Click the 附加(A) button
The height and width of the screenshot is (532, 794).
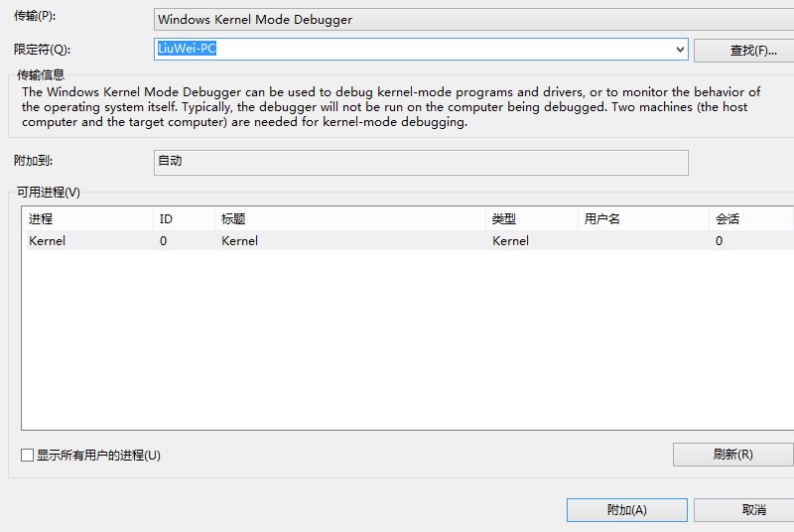pos(627,510)
